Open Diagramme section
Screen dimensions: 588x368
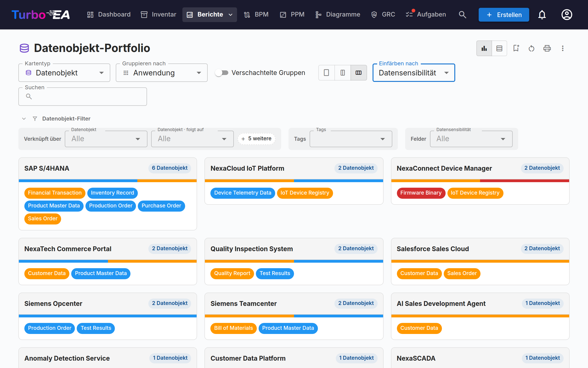point(338,14)
